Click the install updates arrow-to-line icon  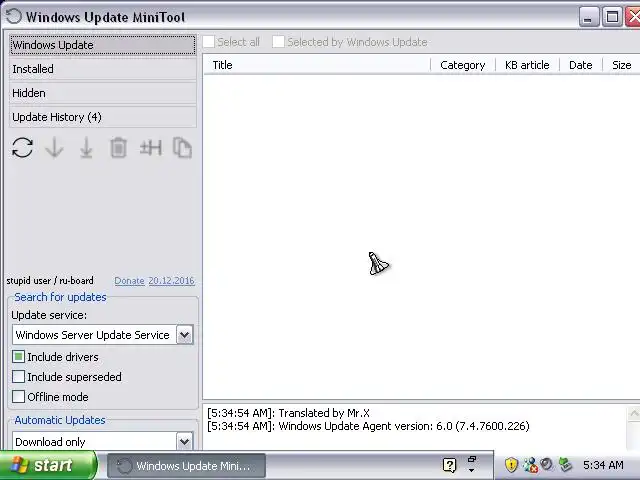click(86, 148)
